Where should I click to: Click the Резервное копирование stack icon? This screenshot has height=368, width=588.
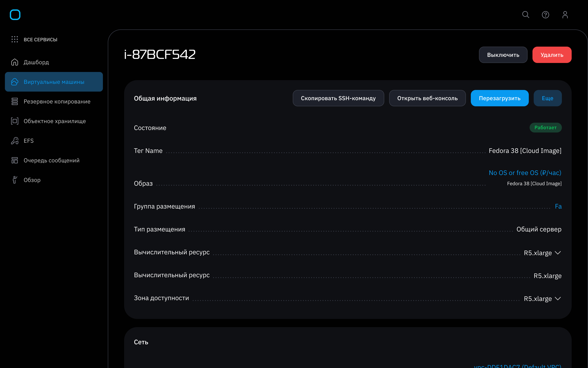coord(14,101)
